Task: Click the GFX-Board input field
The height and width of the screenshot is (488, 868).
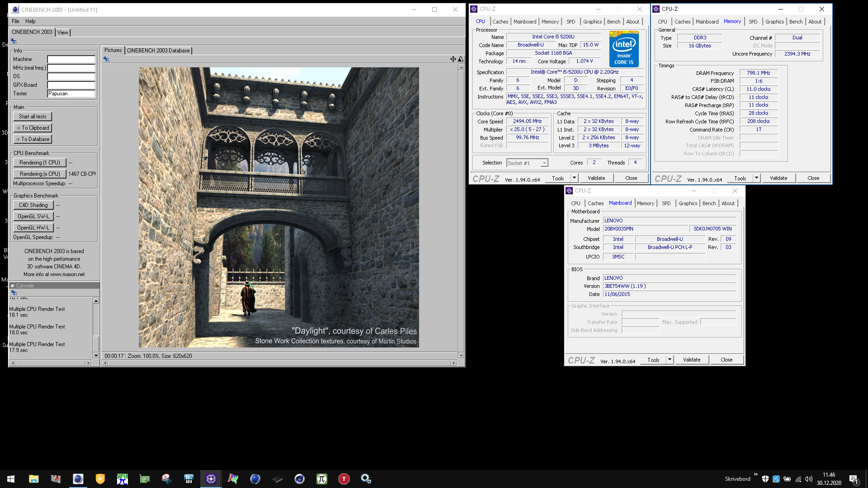Action: coord(71,85)
